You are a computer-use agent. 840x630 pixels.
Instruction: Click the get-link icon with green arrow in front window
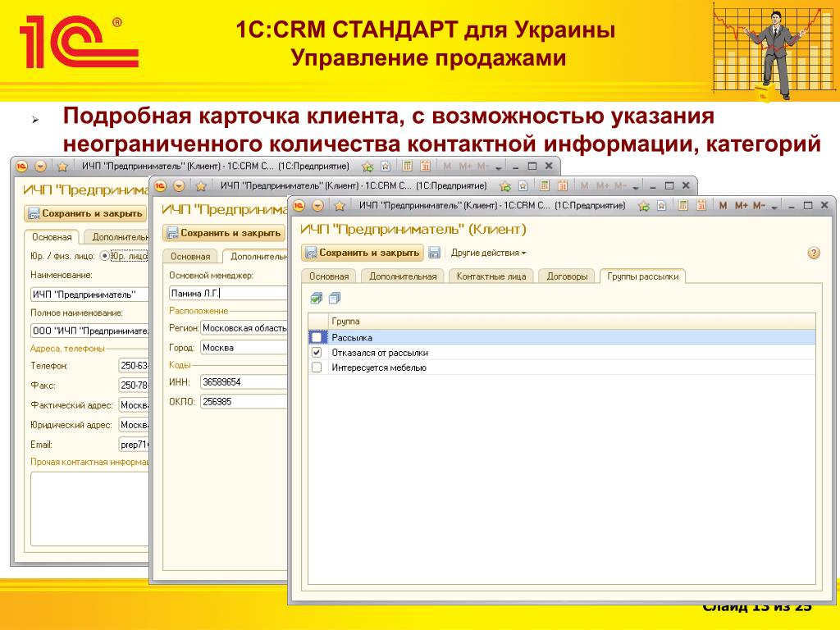644,206
